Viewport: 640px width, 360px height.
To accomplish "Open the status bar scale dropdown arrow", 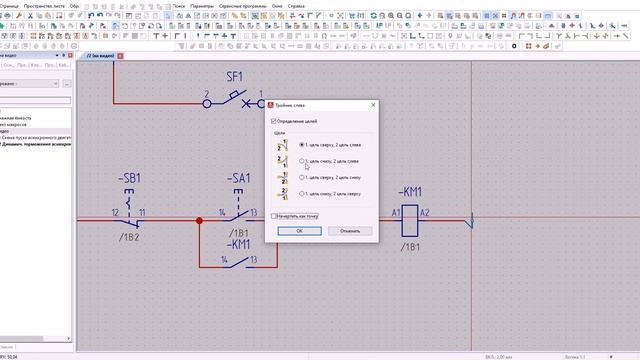I will (611, 357).
